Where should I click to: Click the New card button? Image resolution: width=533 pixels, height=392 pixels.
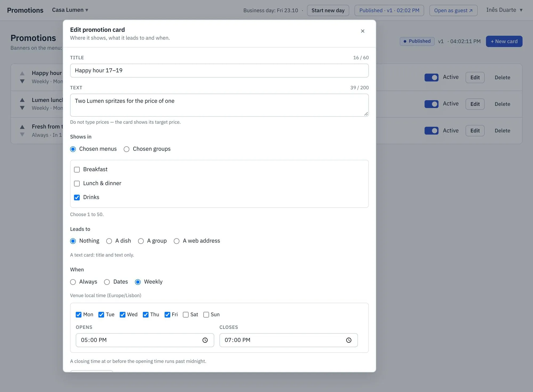click(504, 41)
